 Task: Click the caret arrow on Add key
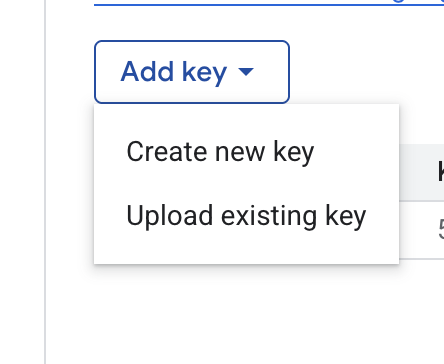(x=246, y=72)
